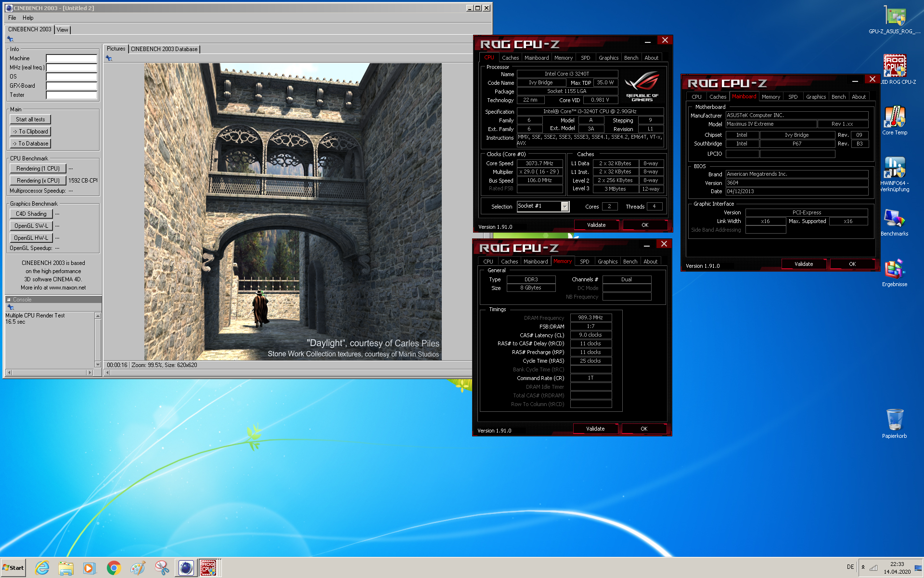Click pin icon under Pictures tab

109,58
